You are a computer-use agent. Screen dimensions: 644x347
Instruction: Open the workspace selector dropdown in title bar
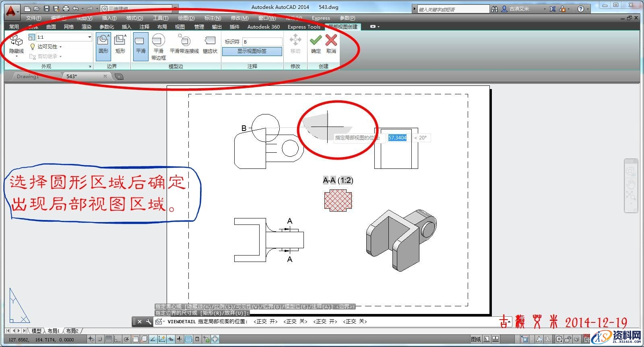tap(175, 8)
